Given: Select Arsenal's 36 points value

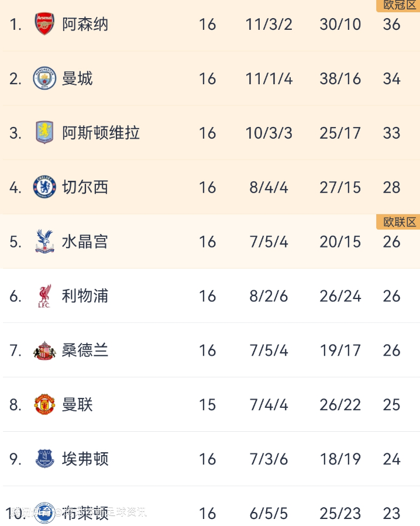Looking at the screenshot, I should coord(391,24).
